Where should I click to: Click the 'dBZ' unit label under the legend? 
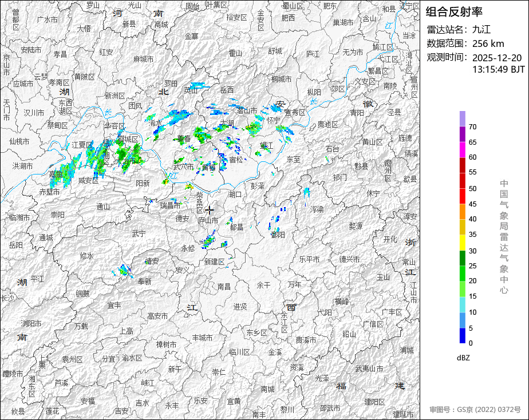(463, 358)
